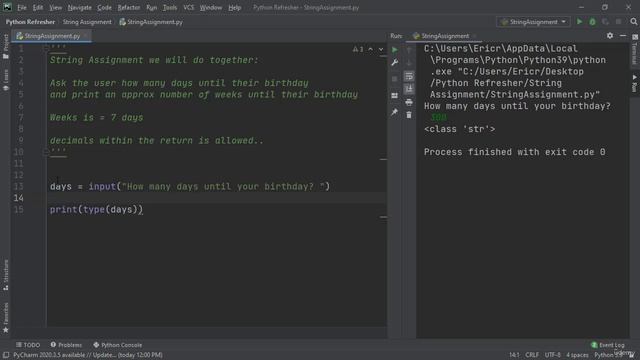Click the tool window quick-access icon in the status bar corner
The height and width of the screenshot is (360, 640).
coord(6,355)
